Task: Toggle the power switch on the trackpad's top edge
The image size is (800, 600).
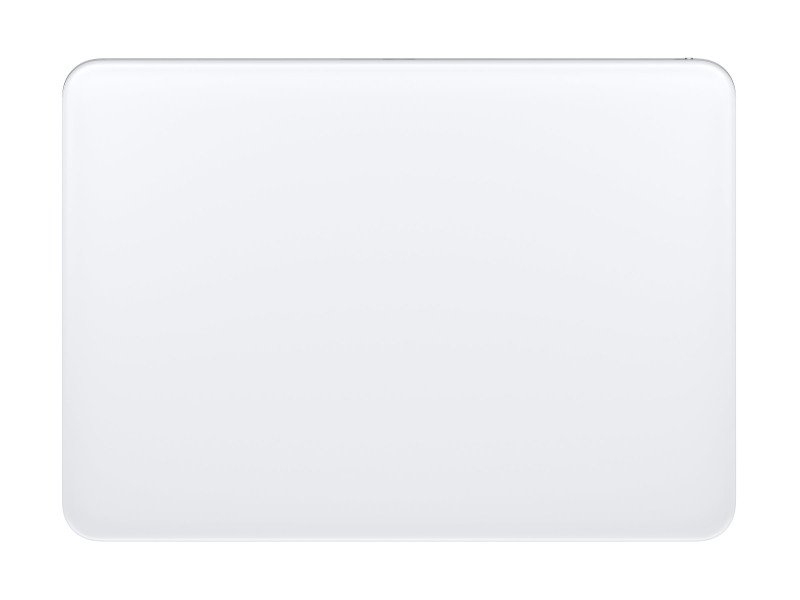Action: tap(689, 59)
